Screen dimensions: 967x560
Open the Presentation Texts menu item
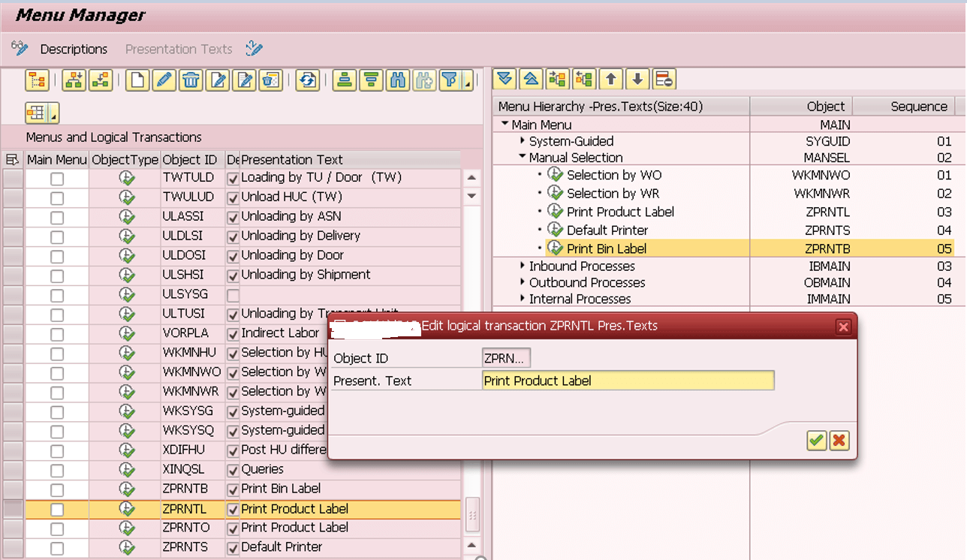coord(179,49)
